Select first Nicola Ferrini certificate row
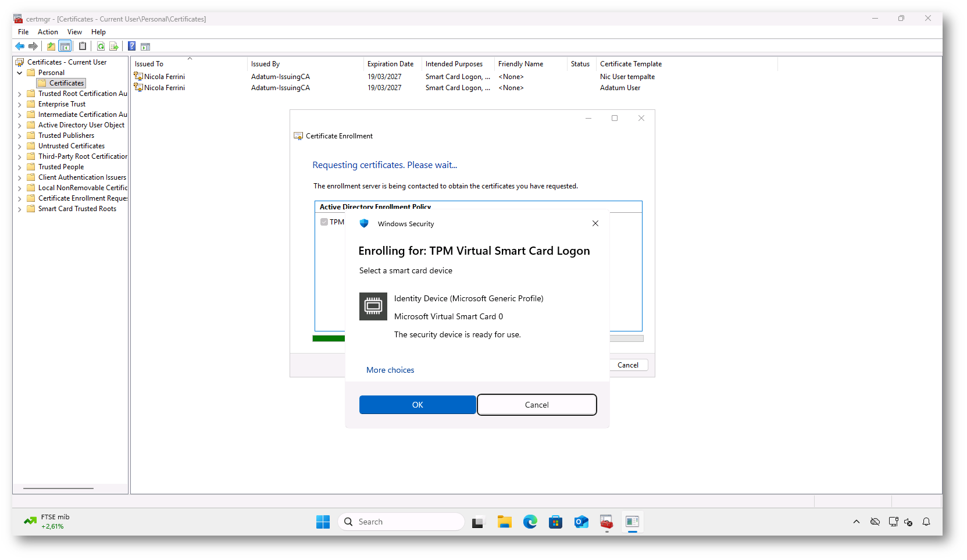The height and width of the screenshot is (560, 967). [165, 77]
